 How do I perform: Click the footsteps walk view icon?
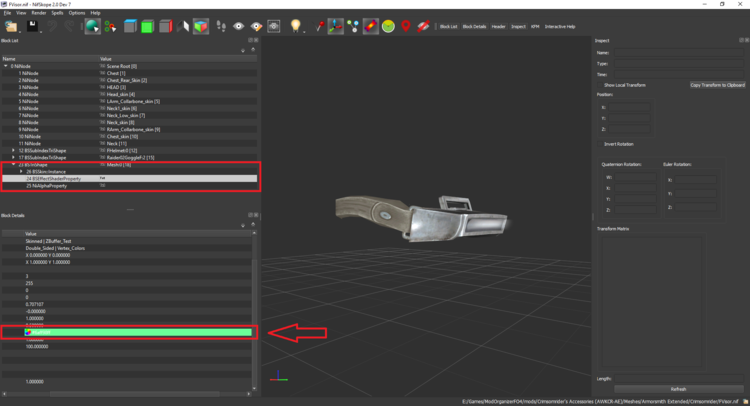tap(221, 26)
